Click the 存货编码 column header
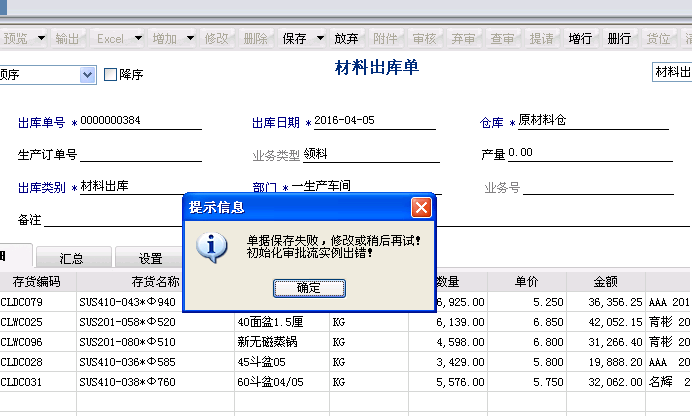 pos(38,281)
